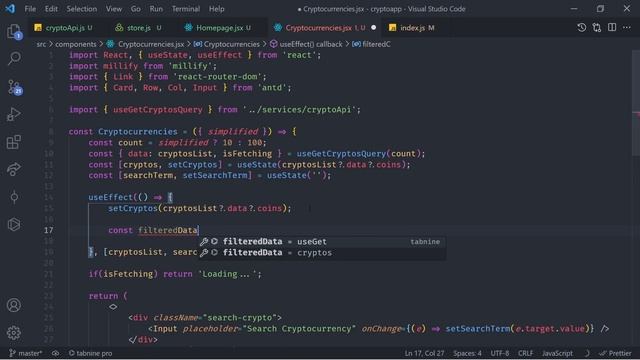Switch to the cryptoApi.js tab
640x360 pixels.
[63, 28]
